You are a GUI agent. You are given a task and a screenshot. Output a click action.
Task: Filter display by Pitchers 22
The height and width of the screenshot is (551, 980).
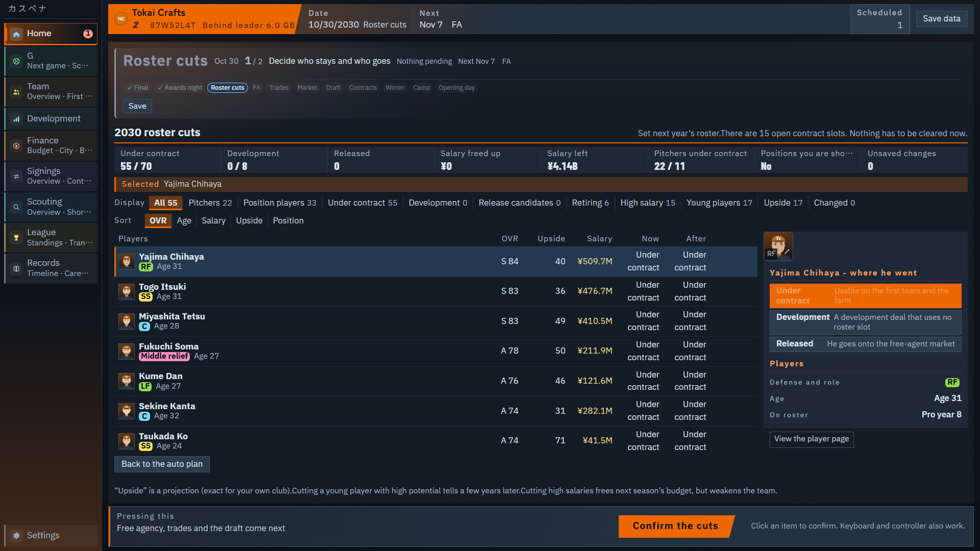[x=210, y=203]
